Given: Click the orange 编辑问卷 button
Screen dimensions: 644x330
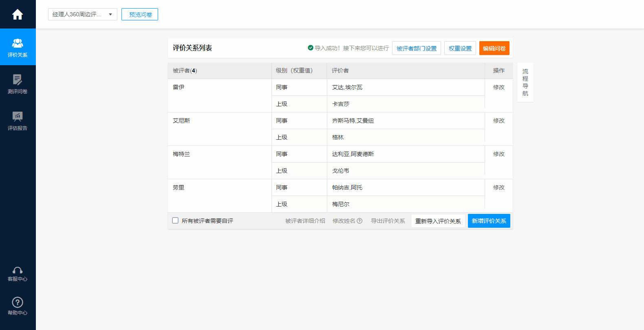Looking at the screenshot, I should tap(494, 48).
